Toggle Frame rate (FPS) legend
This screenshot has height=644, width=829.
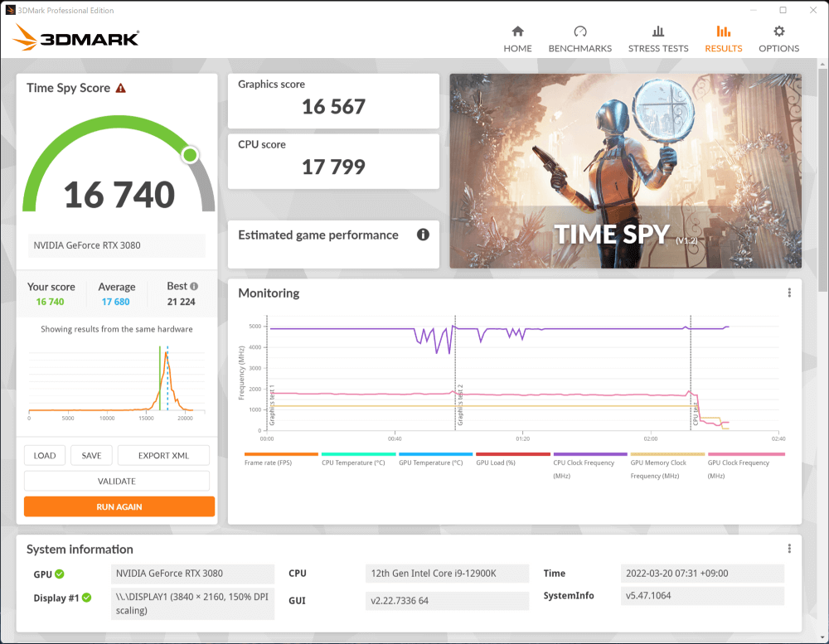pos(281,459)
